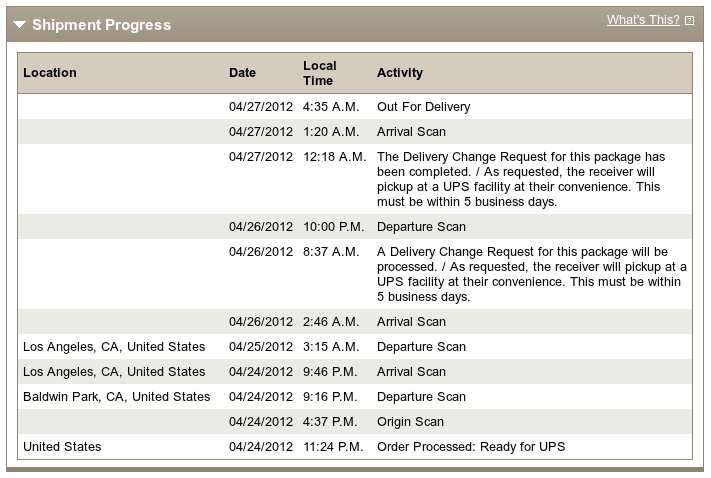The height and width of the screenshot is (478, 711).
Task: Click the Delivery Change Request completed message
Action: point(521,179)
